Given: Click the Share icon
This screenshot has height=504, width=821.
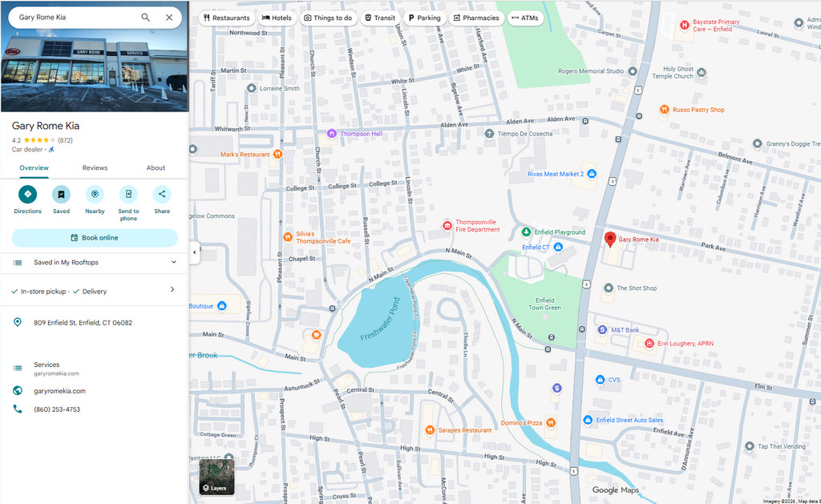Looking at the screenshot, I should tap(162, 194).
